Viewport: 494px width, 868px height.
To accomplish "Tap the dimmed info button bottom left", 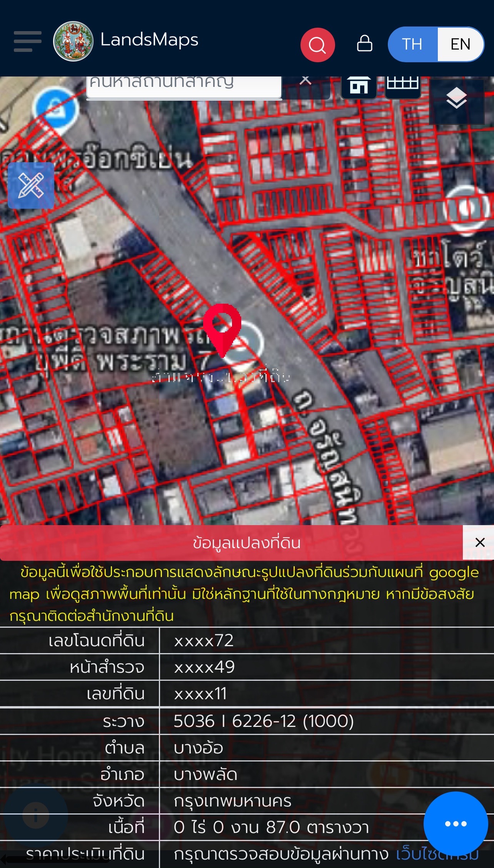I will [36, 815].
